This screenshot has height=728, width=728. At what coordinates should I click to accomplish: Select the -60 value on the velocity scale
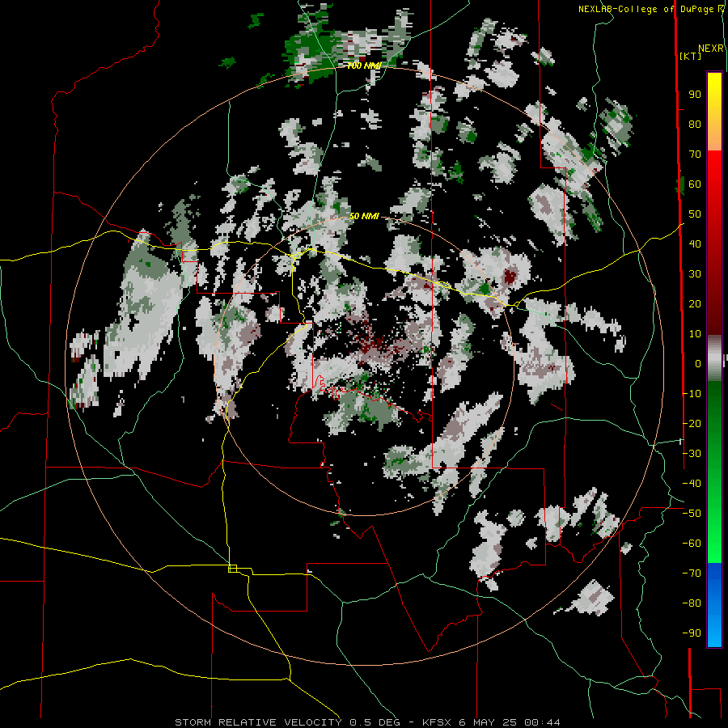[692, 544]
